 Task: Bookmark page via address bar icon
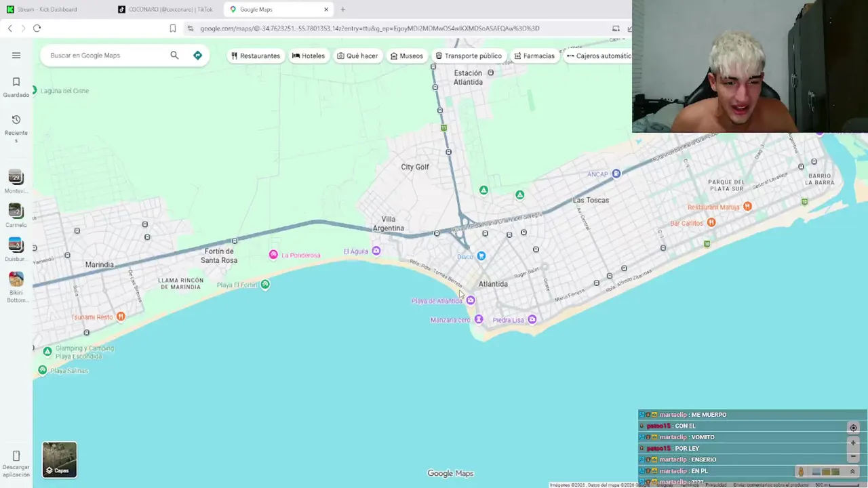click(x=173, y=28)
